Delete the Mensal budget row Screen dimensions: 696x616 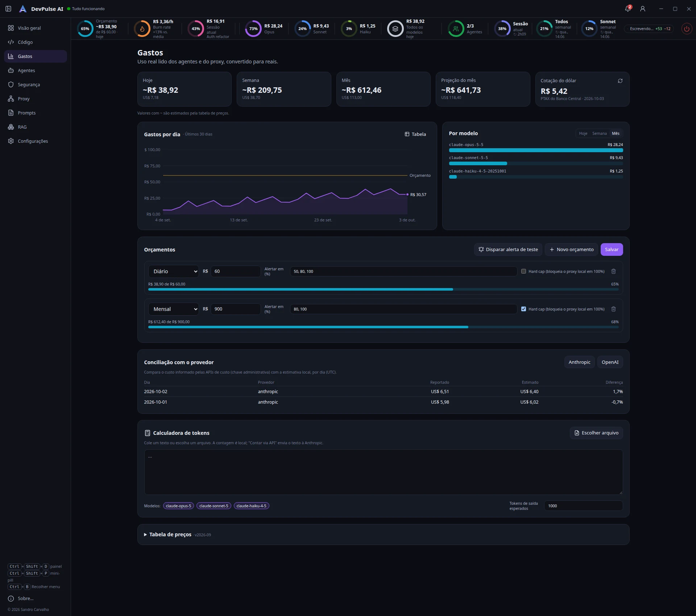(614, 309)
